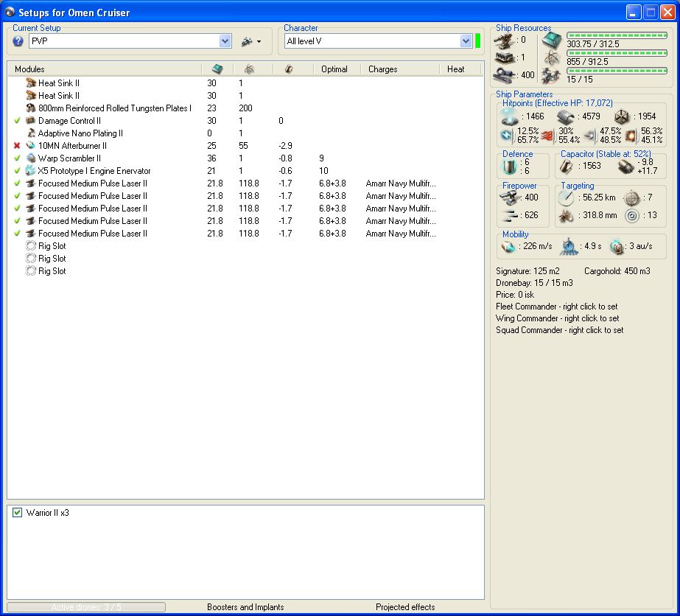Open the ship setup tools dropdown arrow
This screenshot has width=680, height=616.
click(x=259, y=42)
